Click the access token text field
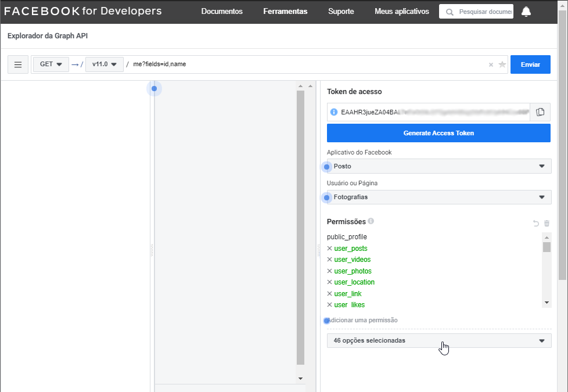The height and width of the screenshot is (392, 568). pyautogui.click(x=428, y=112)
